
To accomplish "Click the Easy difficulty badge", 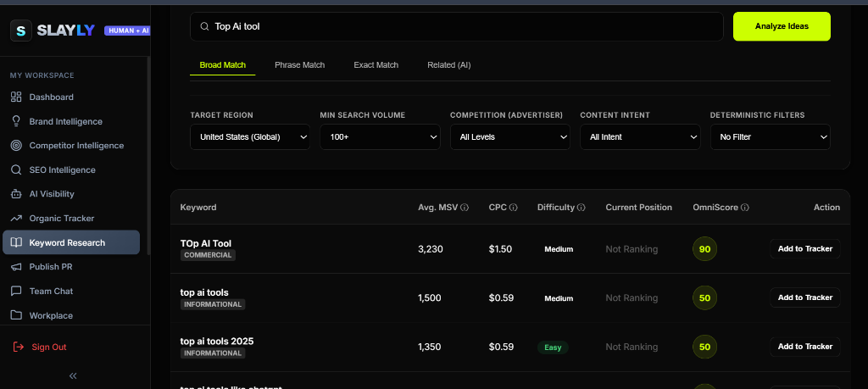I will point(553,347).
